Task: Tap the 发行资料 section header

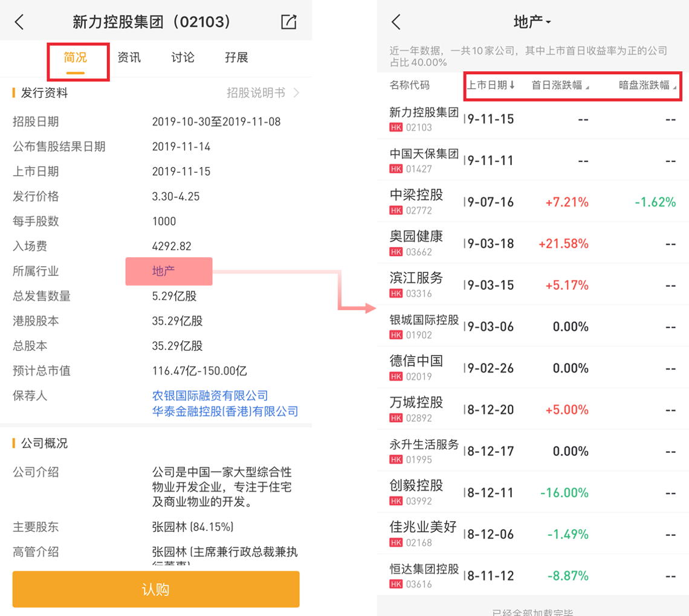Action: pos(44,92)
